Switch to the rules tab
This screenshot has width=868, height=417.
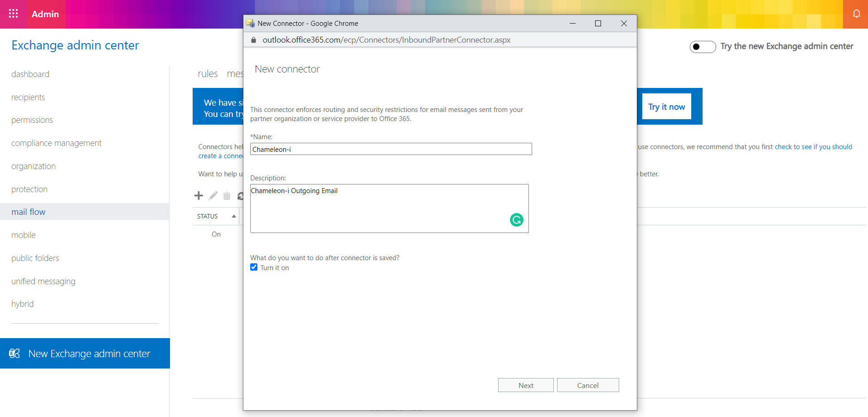point(208,73)
